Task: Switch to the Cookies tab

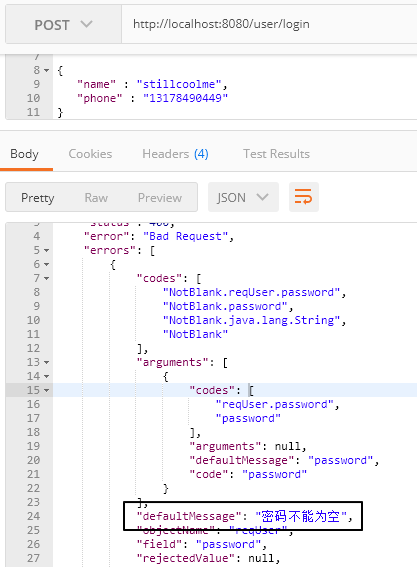Action: coord(90,154)
